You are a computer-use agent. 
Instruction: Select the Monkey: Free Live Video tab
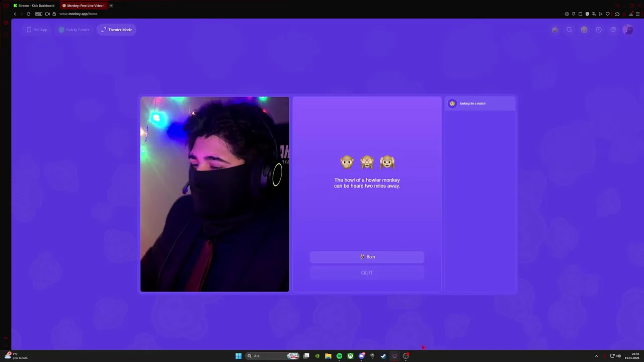(83, 6)
